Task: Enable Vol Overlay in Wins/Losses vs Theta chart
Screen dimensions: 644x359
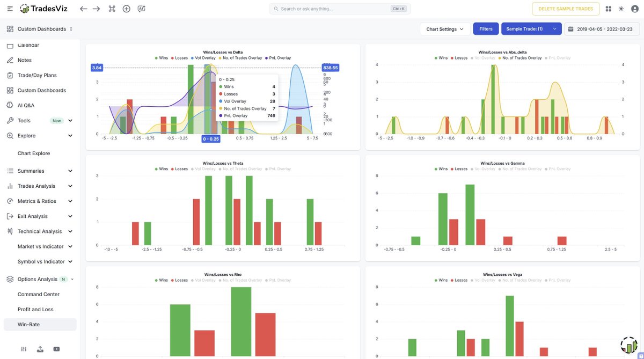Action: click(203, 169)
